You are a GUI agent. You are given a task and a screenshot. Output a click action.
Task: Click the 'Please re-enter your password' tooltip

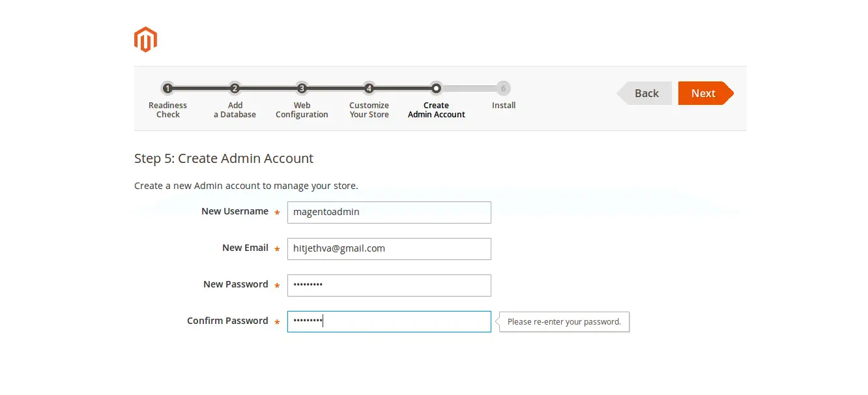coord(564,322)
